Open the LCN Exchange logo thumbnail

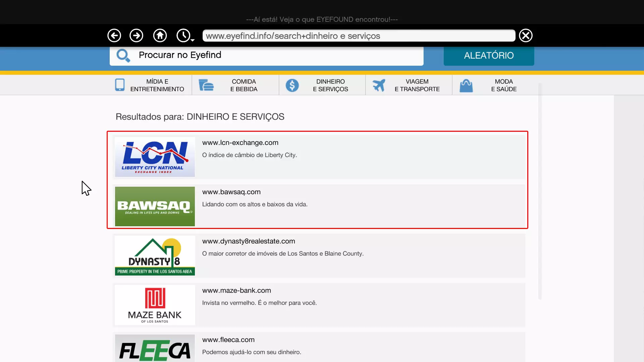[x=155, y=157]
